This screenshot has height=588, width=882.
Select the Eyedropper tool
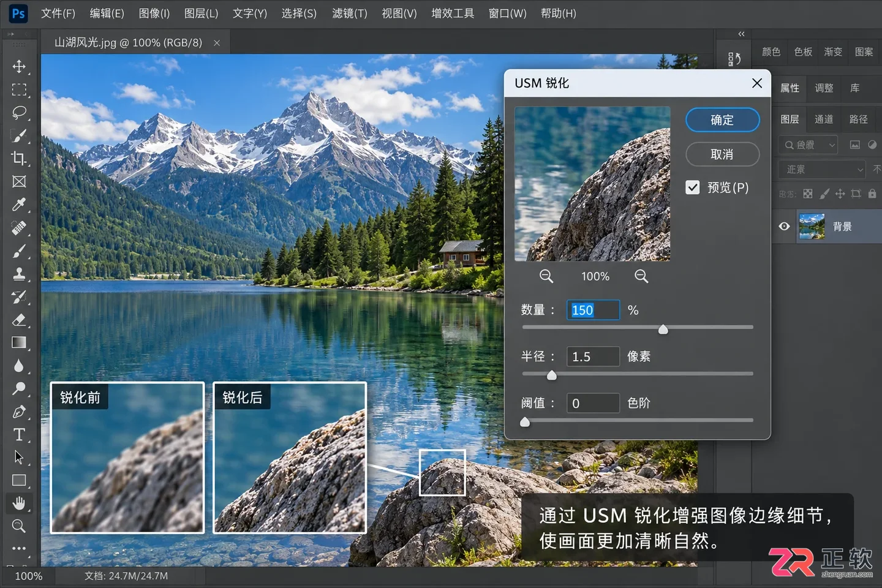click(19, 204)
